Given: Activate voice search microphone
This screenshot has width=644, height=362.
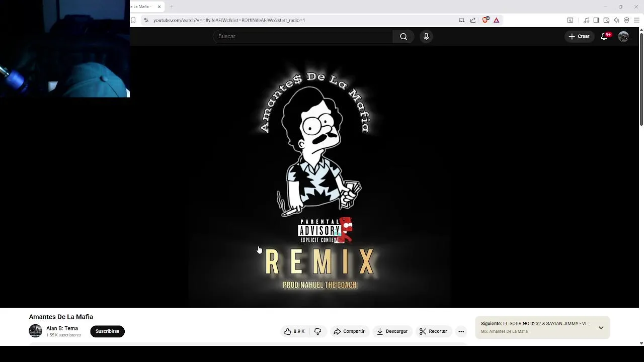Looking at the screenshot, I should pyautogui.click(x=426, y=36).
